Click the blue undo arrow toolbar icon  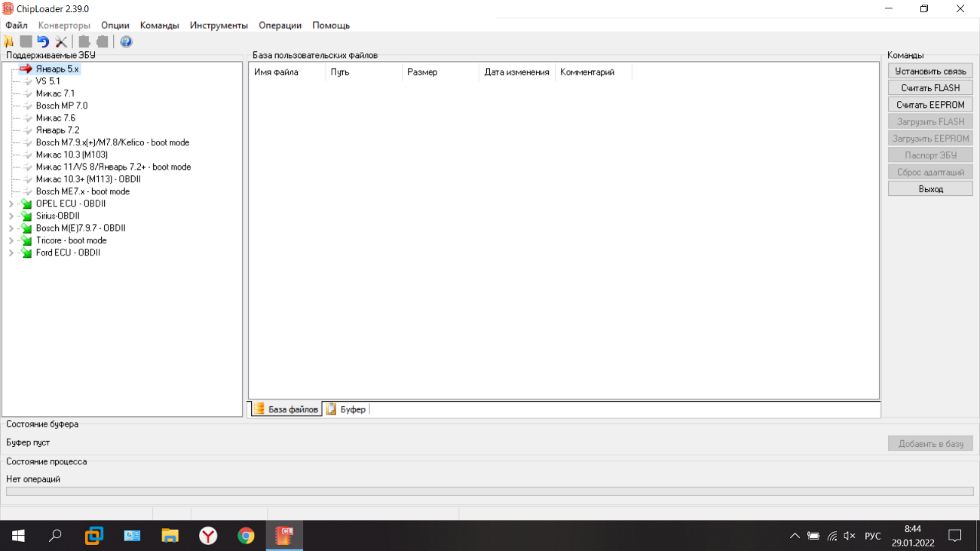pos(43,41)
